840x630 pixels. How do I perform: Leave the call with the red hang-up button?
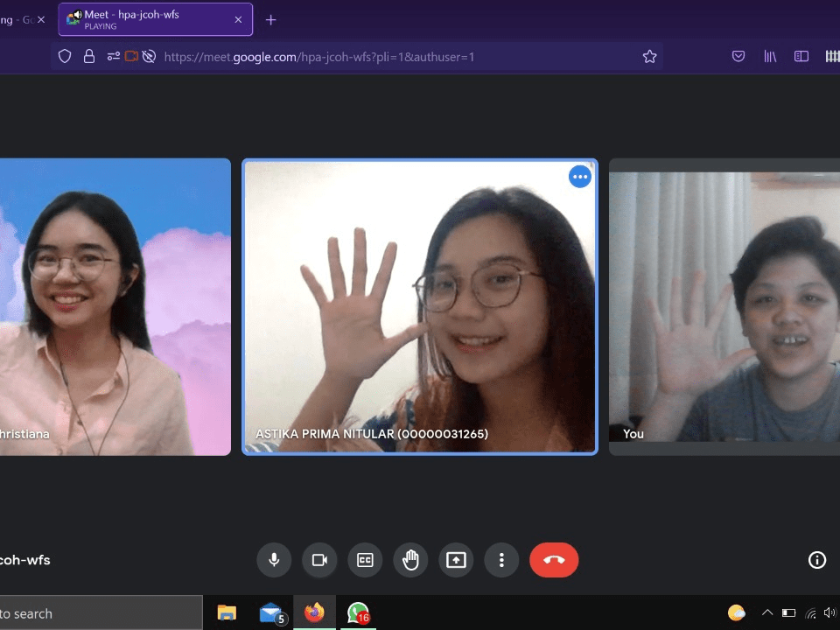[x=554, y=560]
